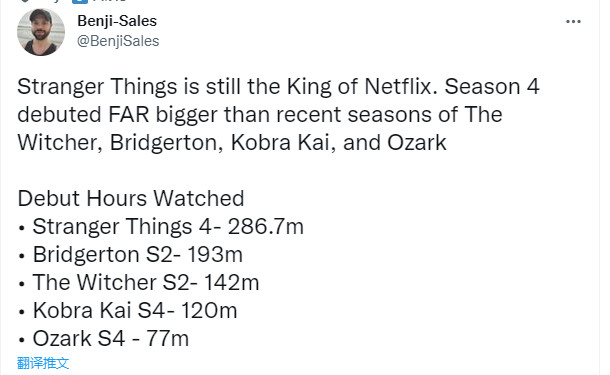Click the Benji-Sales display name
This screenshot has height=375, width=610.
(x=117, y=21)
